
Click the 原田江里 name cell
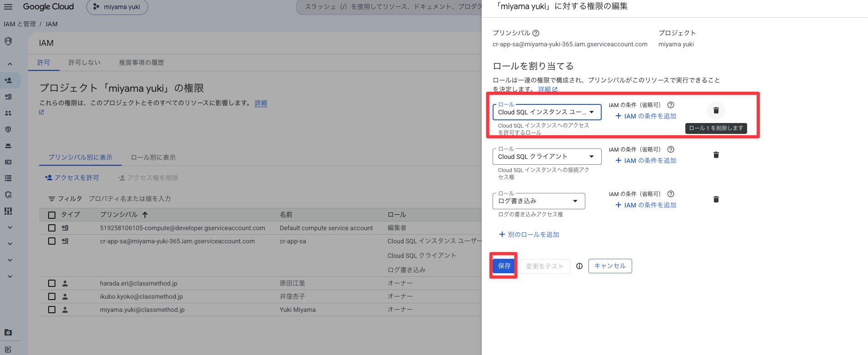pos(292,283)
